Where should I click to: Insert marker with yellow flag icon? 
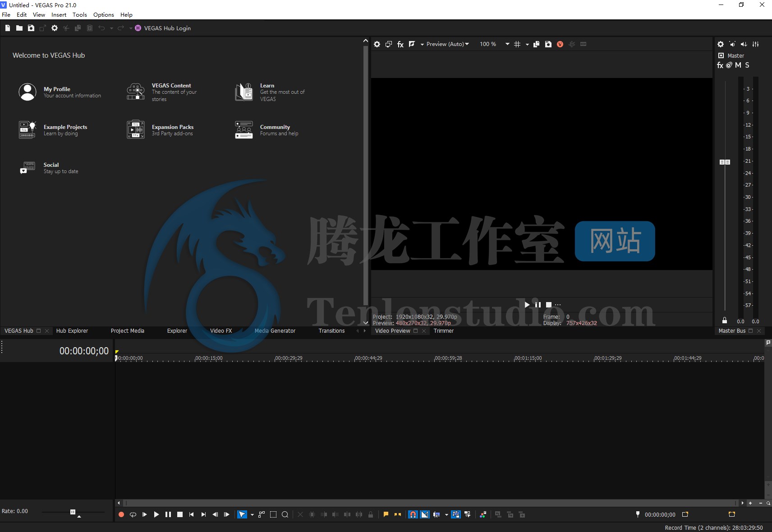386,514
